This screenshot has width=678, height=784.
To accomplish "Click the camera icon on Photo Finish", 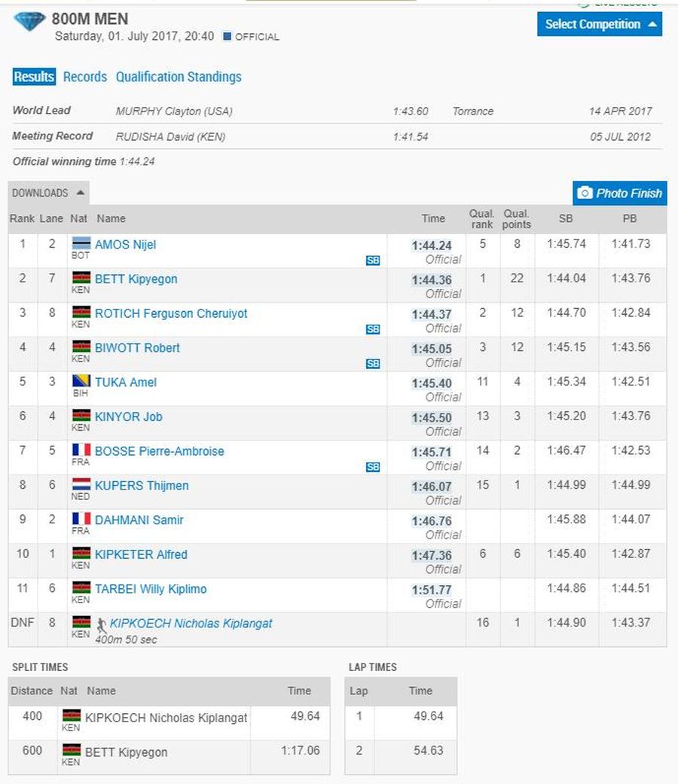I will pos(585,194).
